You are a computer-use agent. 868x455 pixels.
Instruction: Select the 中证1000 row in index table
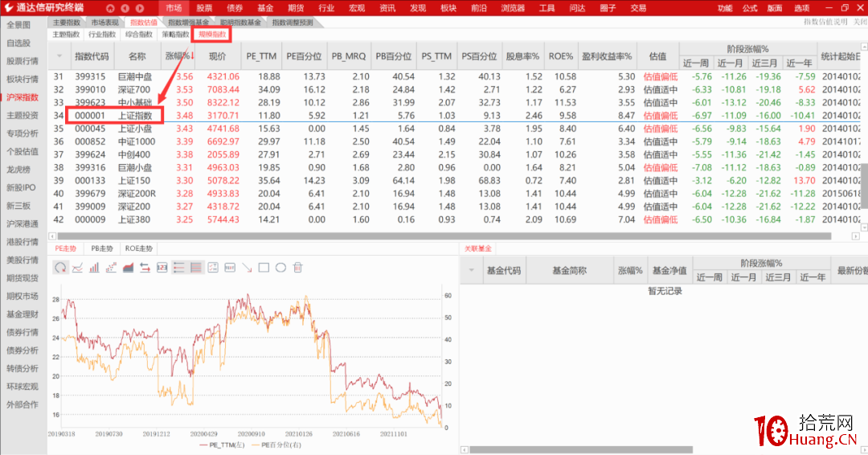click(x=455, y=141)
